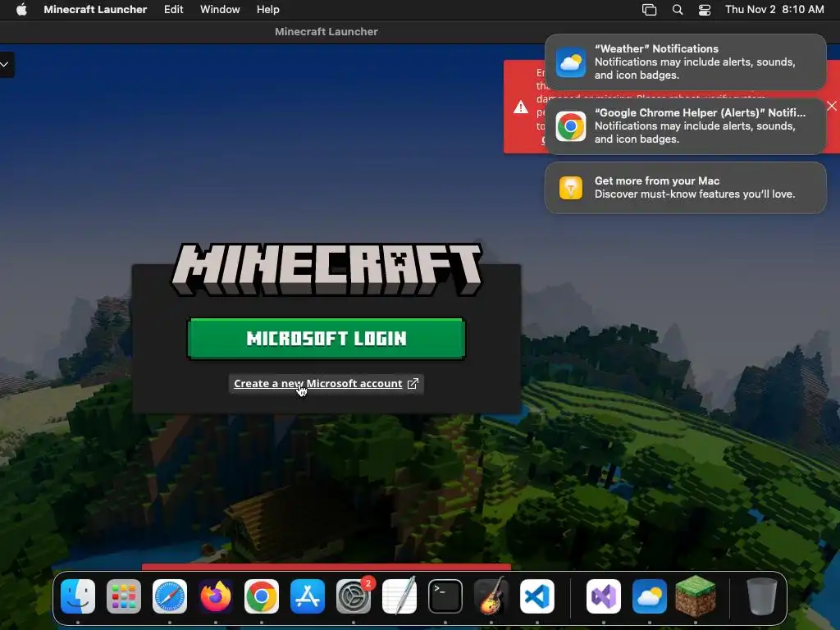This screenshot has width=840, height=630.
Task: Launch Safari from the Dock
Action: pyautogui.click(x=170, y=596)
